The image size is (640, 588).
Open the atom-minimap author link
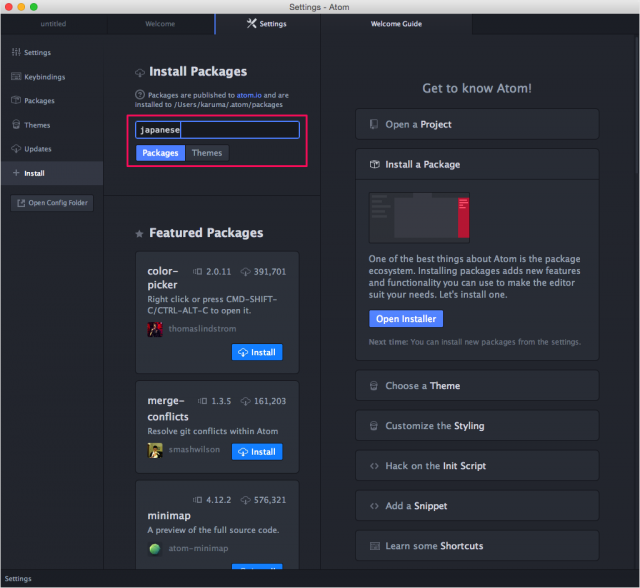pos(198,548)
